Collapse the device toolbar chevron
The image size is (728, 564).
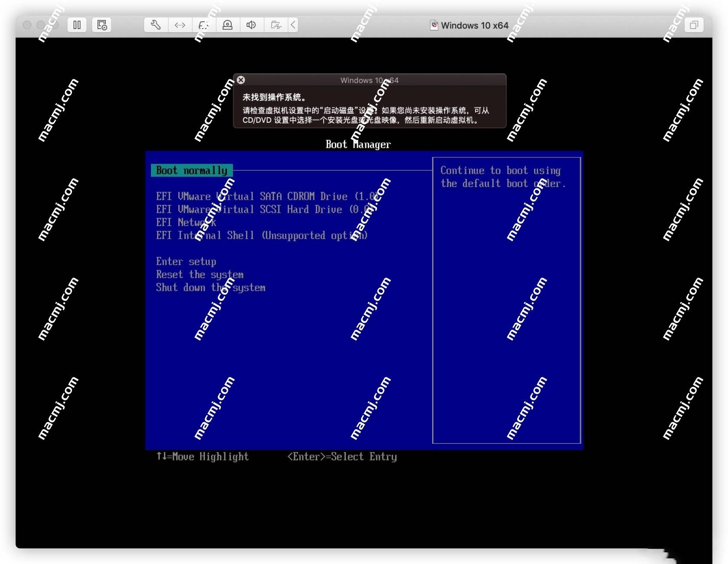[x=293, y=25]
